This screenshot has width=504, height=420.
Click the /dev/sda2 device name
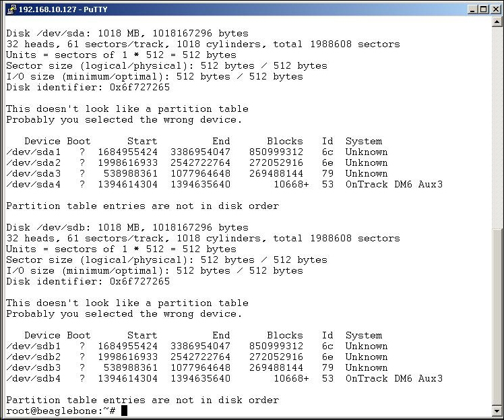pyautogui.click(x=34, y=162)
